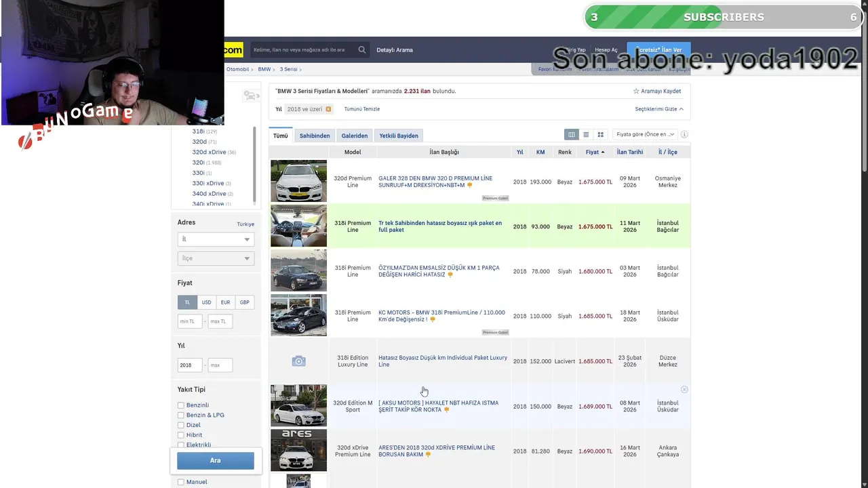Click Hesap Aç link

click(606, 50)
